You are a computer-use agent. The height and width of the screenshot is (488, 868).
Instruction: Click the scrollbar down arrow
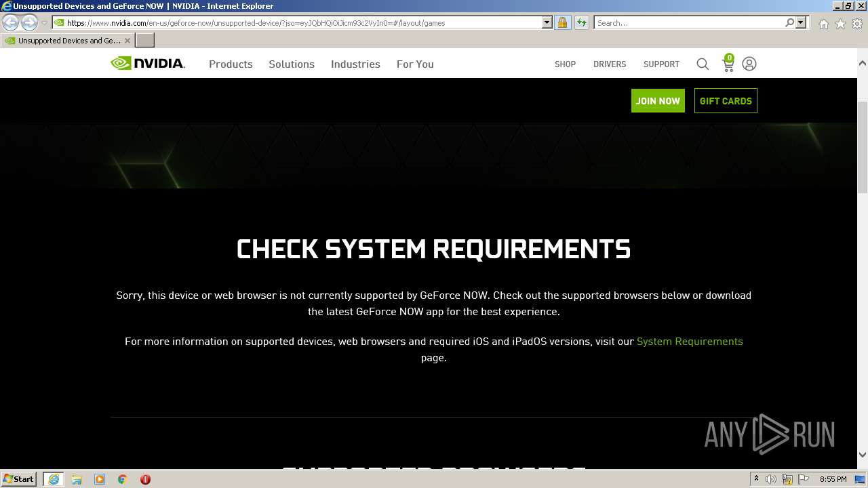(x=863, y=455)
